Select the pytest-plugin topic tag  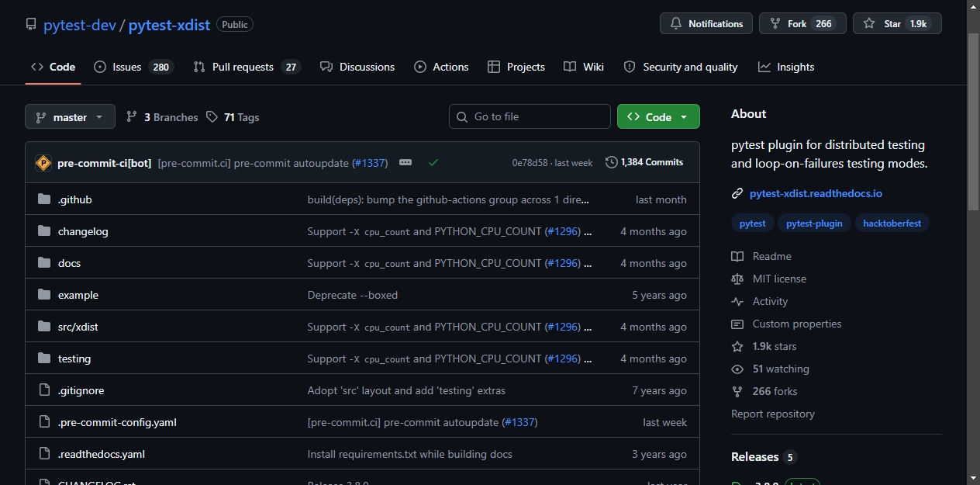coord(814,223)
